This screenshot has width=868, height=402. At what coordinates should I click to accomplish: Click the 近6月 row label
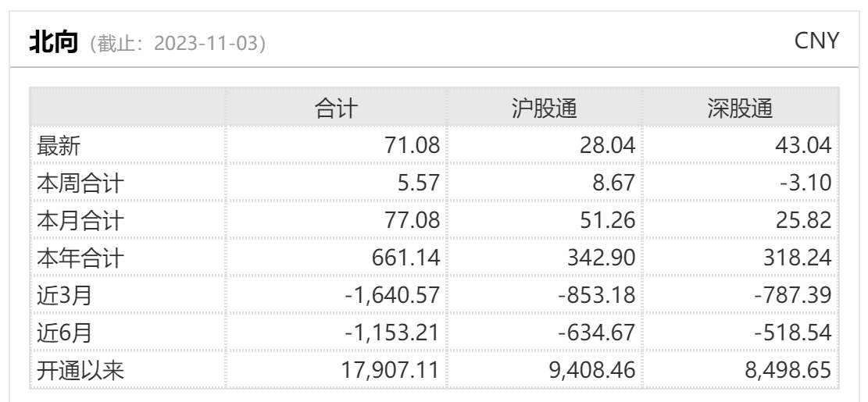click(65, 334)
